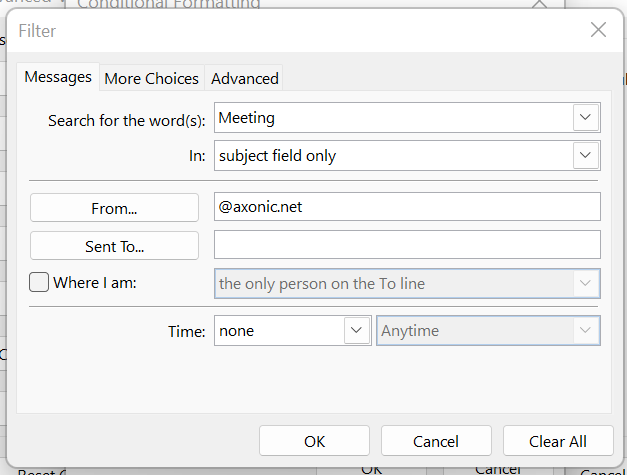Expand the Anytime dropdown
628x476 pixels.
(586, 330)
